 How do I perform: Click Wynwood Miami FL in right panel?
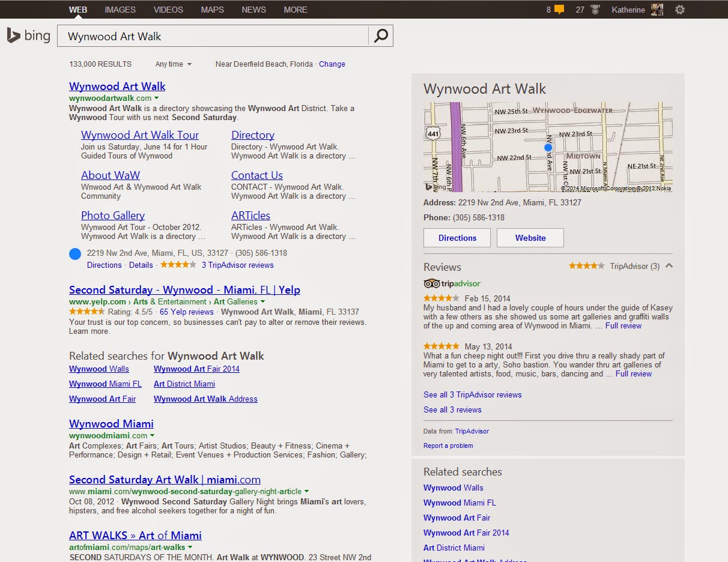pos(460,503)
